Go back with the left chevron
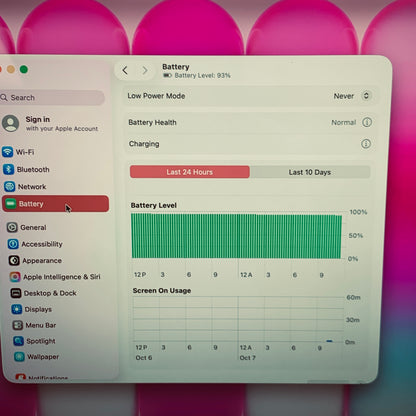Screen dimensions: 416x416 pyautogui.click(x=125, y=70)
